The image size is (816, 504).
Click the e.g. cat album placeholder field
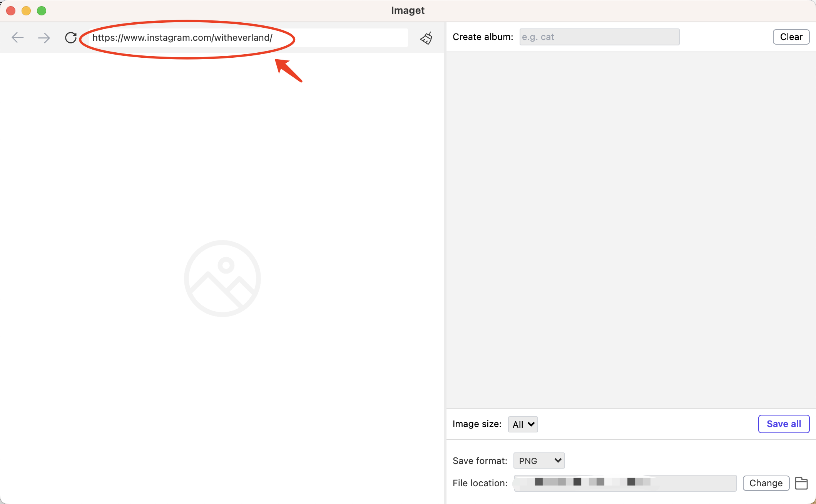pyautogui.click(x=597, y=37)
